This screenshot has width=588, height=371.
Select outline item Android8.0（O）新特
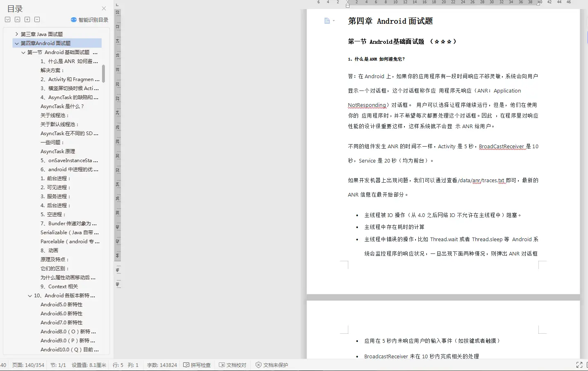pos(68,332)
